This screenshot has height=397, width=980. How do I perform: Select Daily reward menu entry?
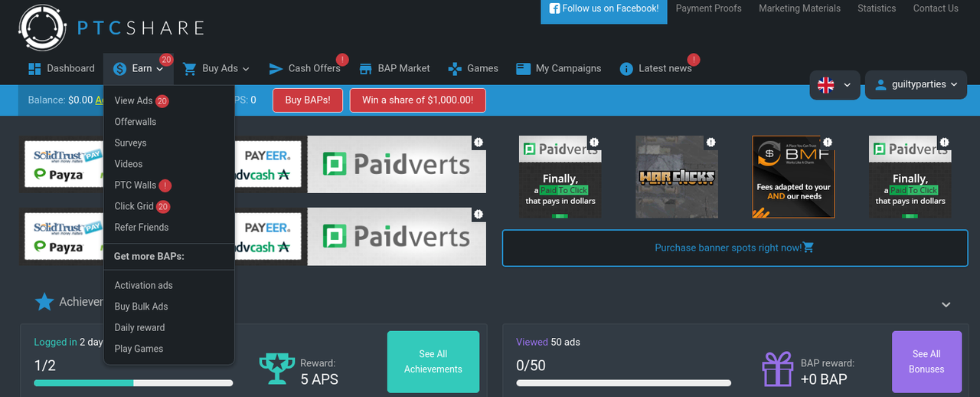click(x=139, y=327)
